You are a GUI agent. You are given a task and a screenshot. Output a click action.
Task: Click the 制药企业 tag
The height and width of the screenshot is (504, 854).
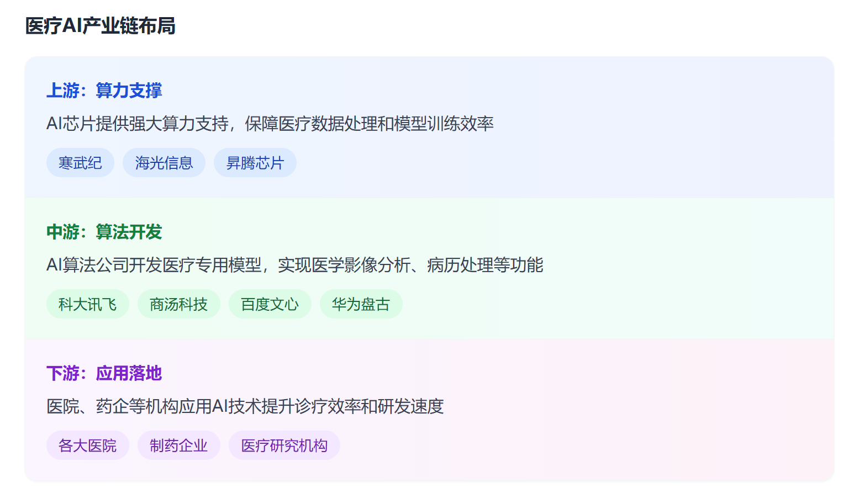click(178, 445)
